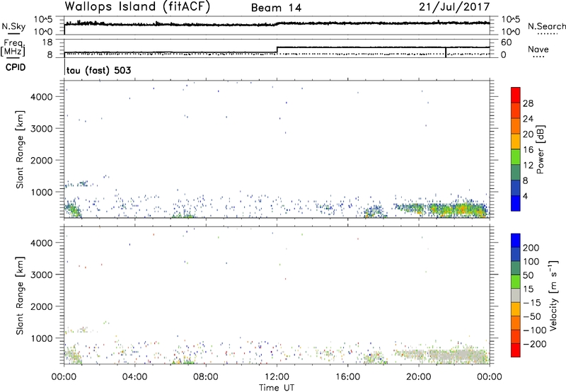
Task: Click the "20:00" time axis tick
Action: [418, 377]
